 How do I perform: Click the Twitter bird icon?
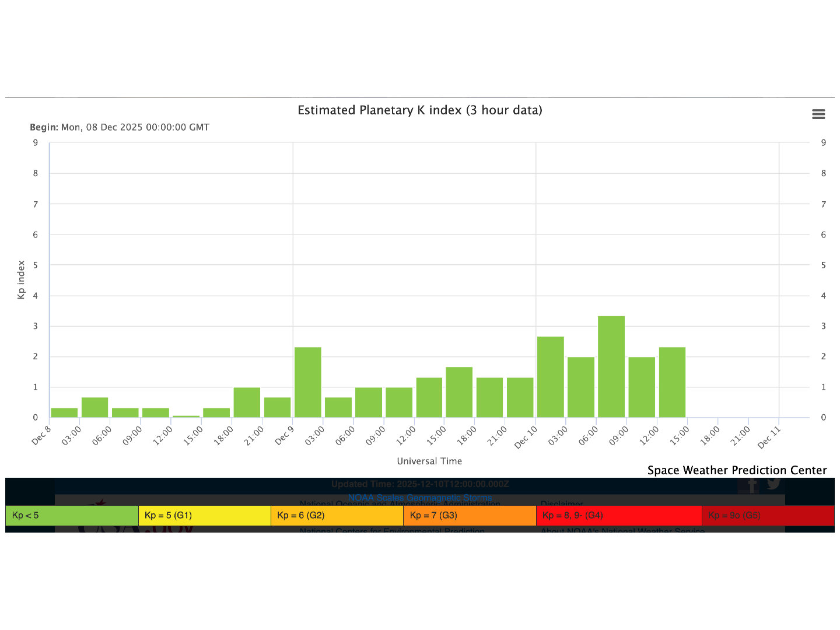[773, 484]
